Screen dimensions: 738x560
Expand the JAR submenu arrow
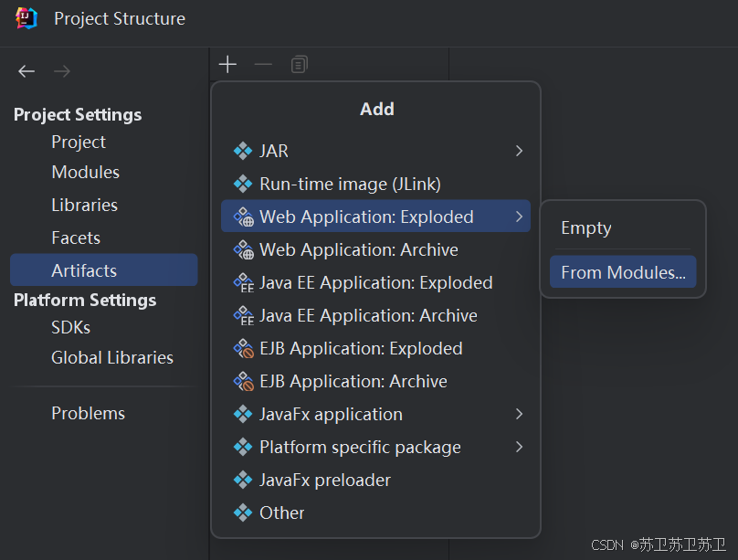pos(519,151)
